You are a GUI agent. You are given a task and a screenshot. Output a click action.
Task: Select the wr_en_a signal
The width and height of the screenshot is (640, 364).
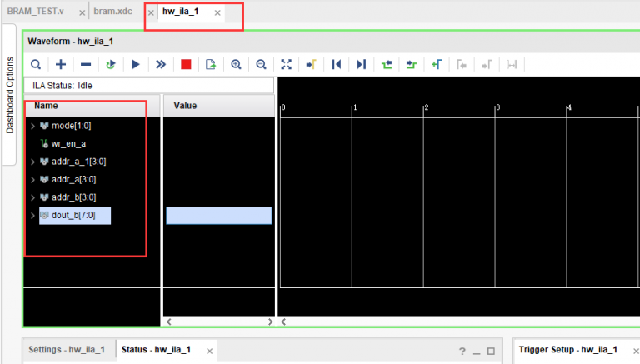pyautogui.click(x=68, y=143)
